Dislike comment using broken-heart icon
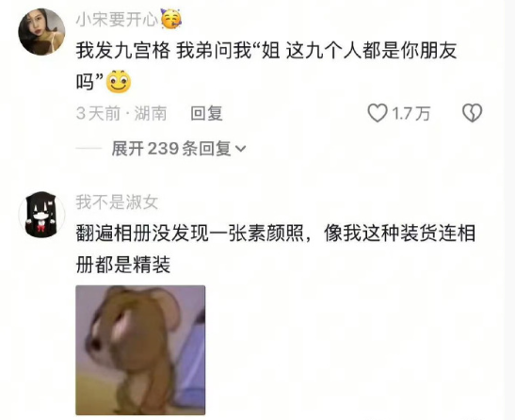The image size is (515, 420). pyautogui.click(x=472, y=113)
